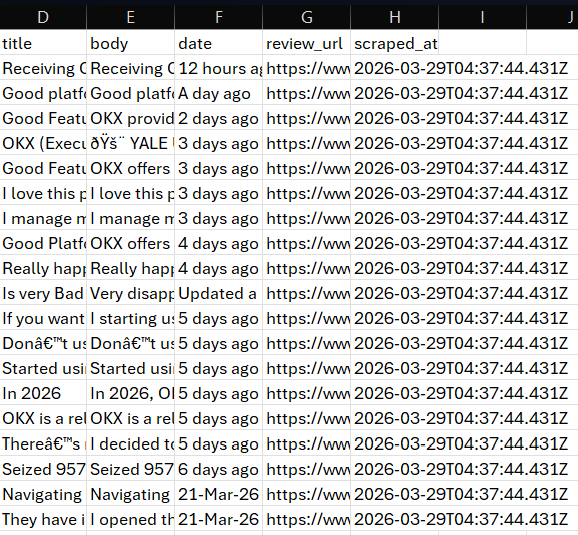
Task: Select column E header
Action: click(x=130, y=17)
